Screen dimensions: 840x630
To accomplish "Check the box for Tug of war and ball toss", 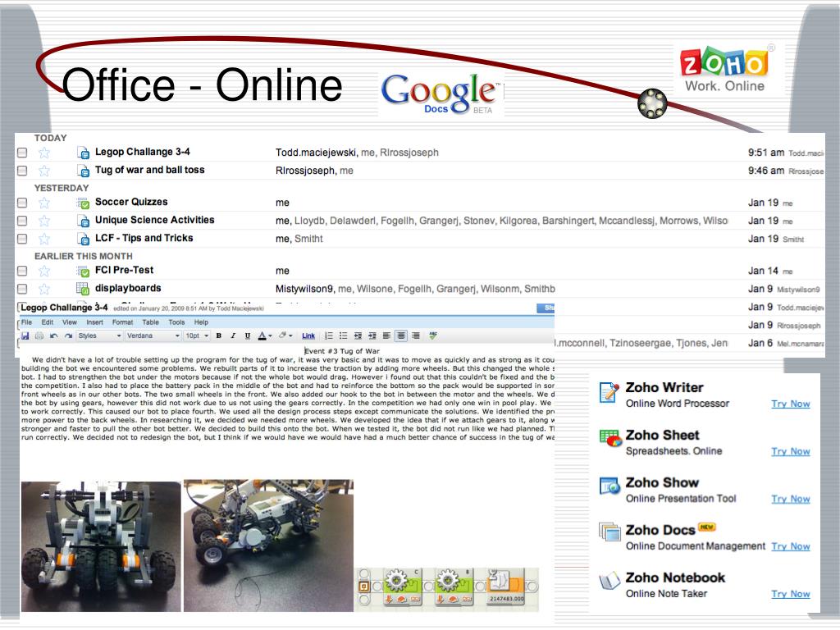I will (22, 171).
